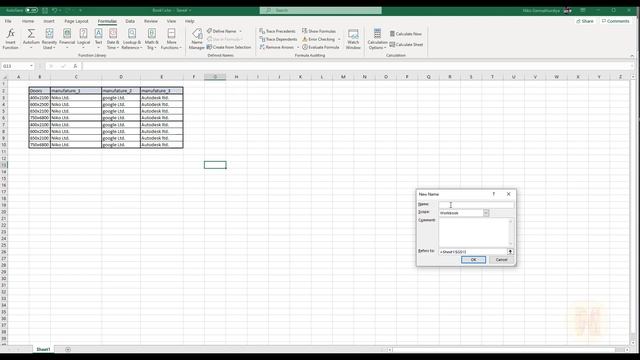Image resolution: width=640 pixels, height=360 pixels.
Task: Open Lookup & Reference functions
Action: tap(132, 39)
